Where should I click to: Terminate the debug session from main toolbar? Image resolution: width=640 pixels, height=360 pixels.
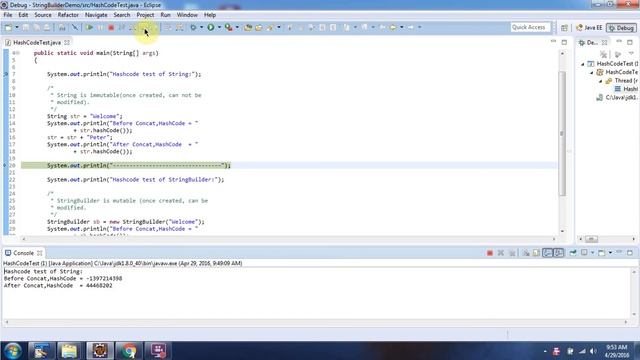111,27
